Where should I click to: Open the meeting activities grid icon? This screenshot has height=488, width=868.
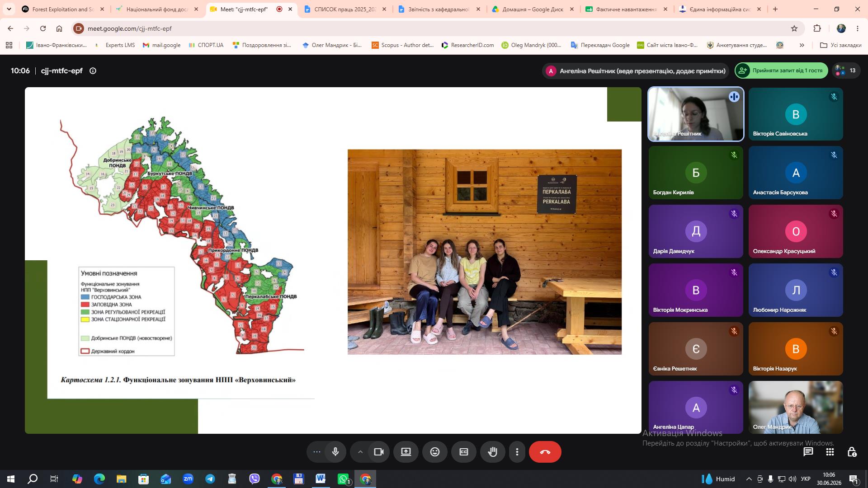pyautogui.click(x=830, y=452)
